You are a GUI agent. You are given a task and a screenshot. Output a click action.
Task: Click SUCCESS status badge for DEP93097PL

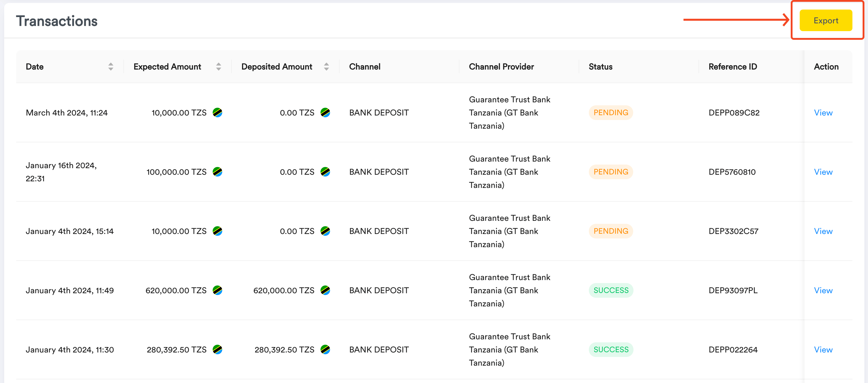pos(611,291)
